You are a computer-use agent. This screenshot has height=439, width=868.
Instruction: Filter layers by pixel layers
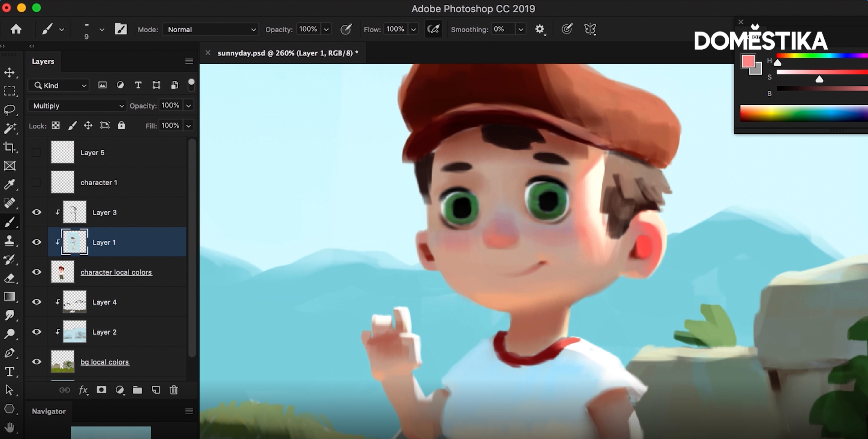pos(103,85)
